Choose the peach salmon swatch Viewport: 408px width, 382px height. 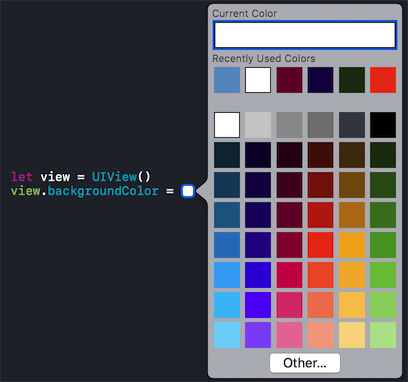[x=320, y=335]
